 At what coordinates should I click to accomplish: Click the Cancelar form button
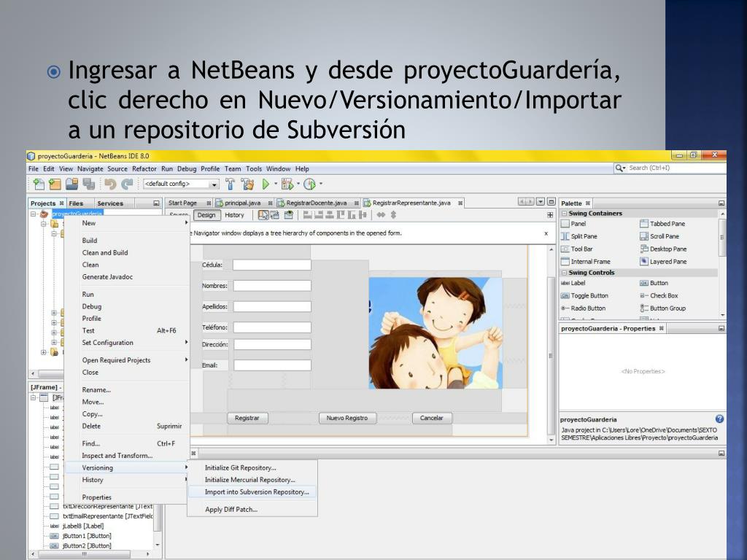[432, 418]
